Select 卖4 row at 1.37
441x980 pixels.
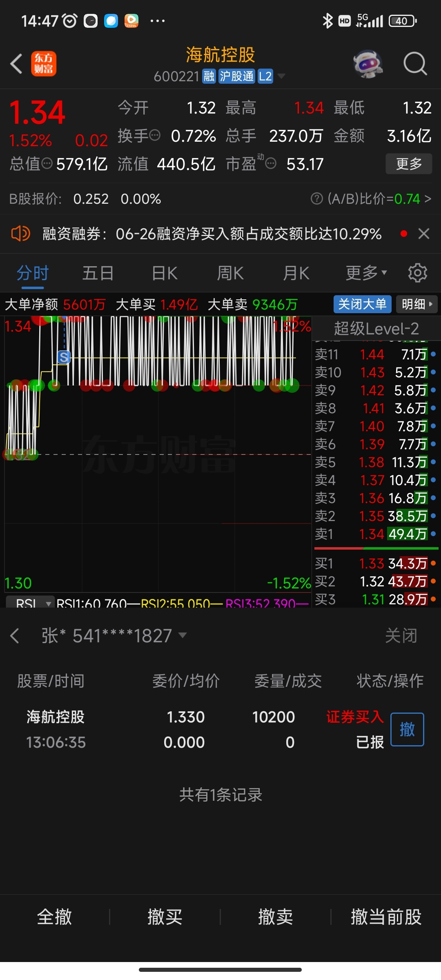[x=375, y=480]
